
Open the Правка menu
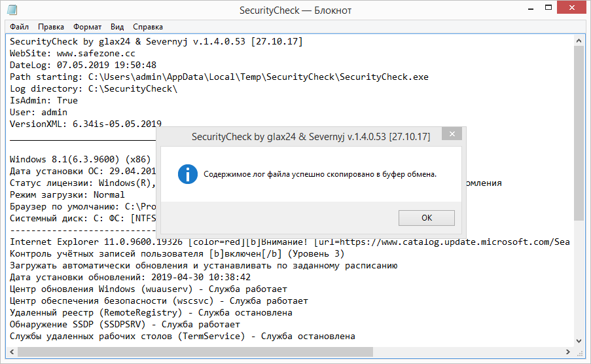click(51, 27)
